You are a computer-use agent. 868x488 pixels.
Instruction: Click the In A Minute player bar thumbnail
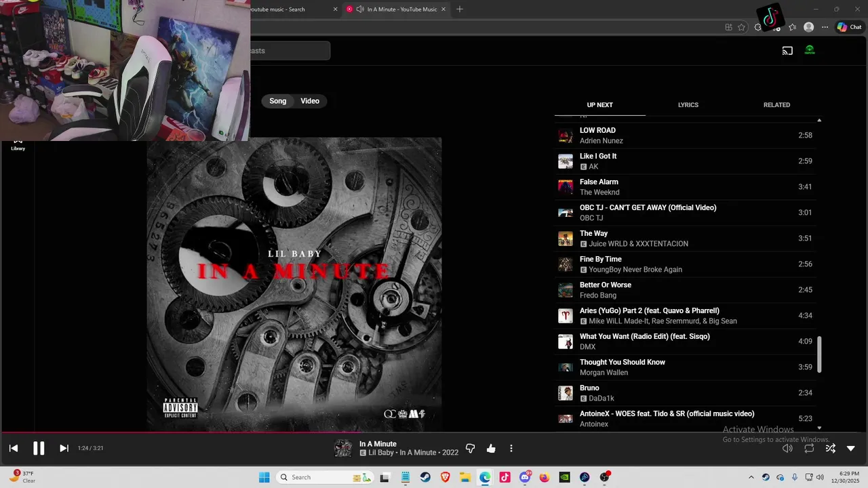343,448
